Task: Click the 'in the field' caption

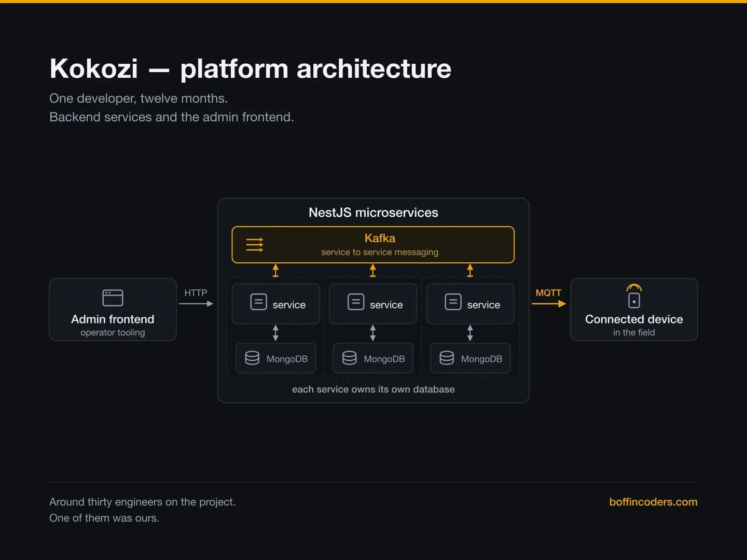Action: (x=634, y=332)
